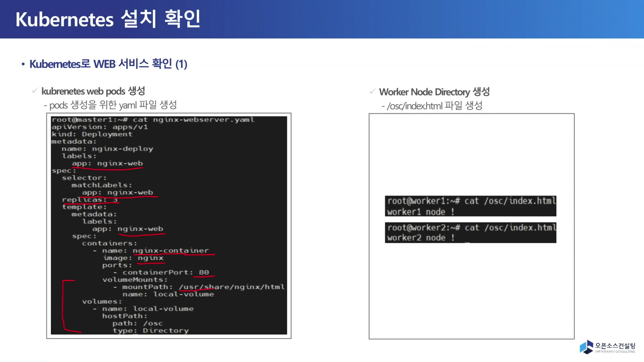644x362 pixels.
Task: Click the checkmark beside Worker Node Directory 생성
Action: pyautogui.click(x=372, y=92)
